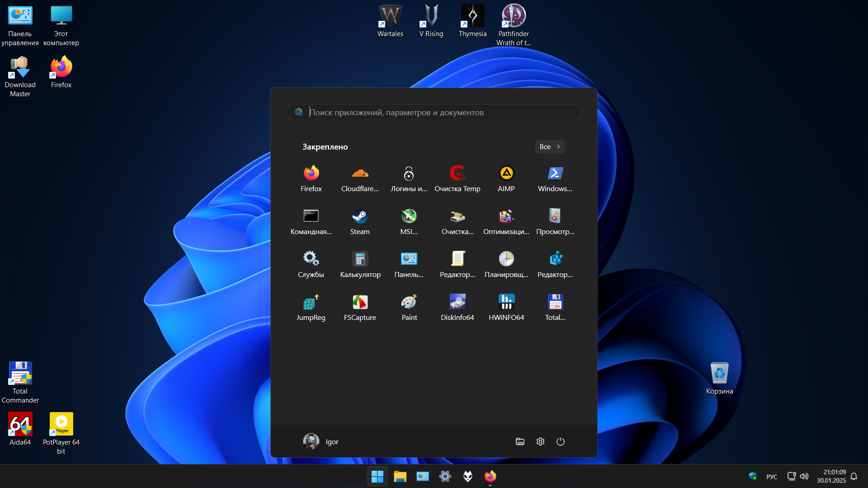Open Settings via the Start menu gear icon
The height and width of the screenshot is (488, 868).
pyautogui.click(x=540, y=441)
